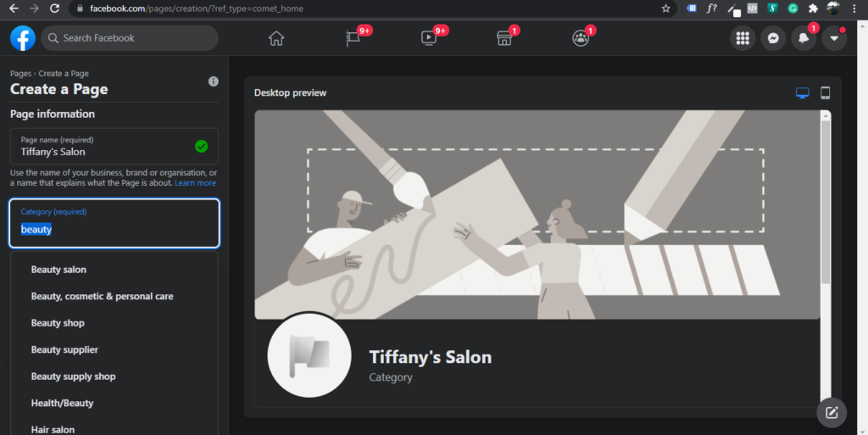
Task: Click the preview panel scrollbar
Action: click(826, 202)
